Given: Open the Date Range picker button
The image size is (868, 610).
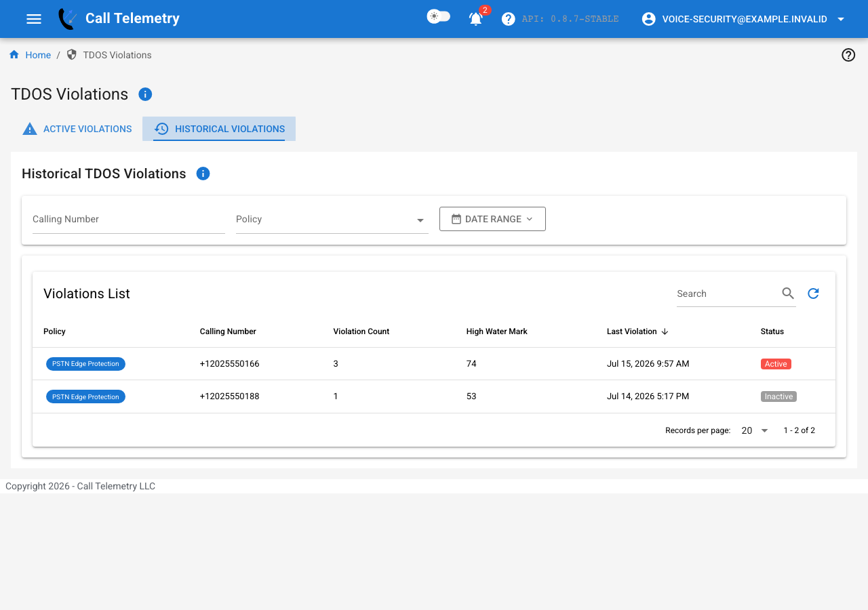Looking at the screenshot, I should (x=492, y=219).
